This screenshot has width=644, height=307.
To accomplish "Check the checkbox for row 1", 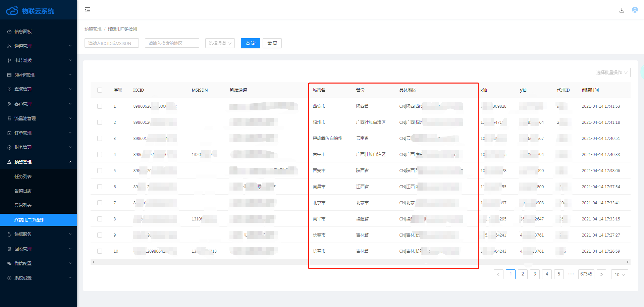I will pyautogui.click(x=100, y=106).
